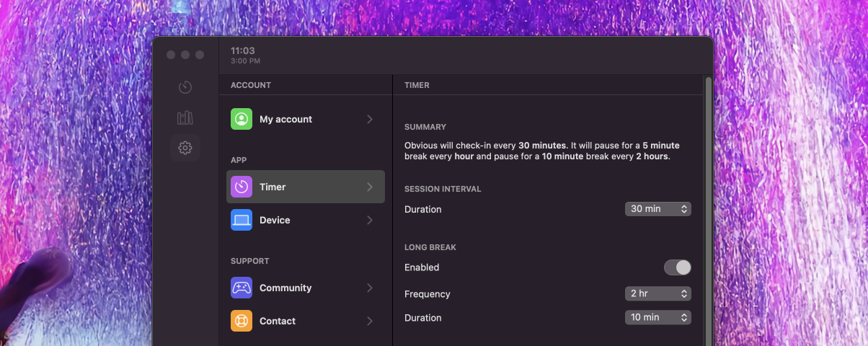The image size is (868, 346).
Task: Click chevron next to Device
Action: coord(370,220)
